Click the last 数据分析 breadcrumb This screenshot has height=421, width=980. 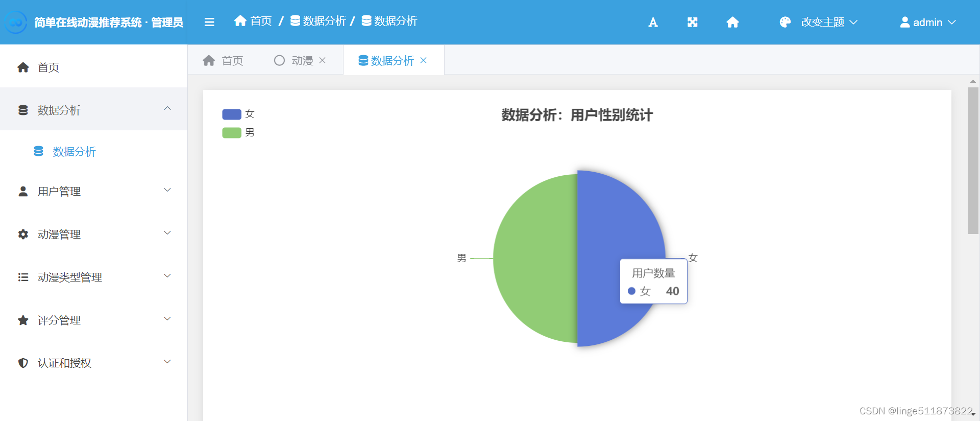389,20
